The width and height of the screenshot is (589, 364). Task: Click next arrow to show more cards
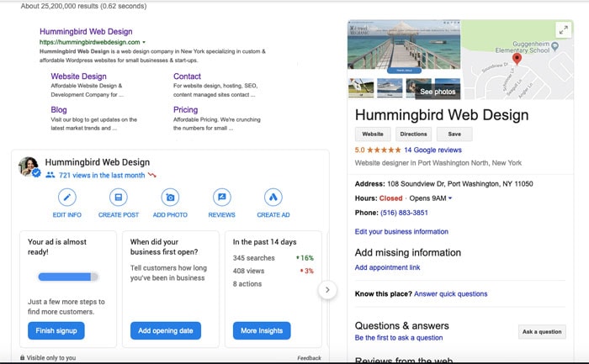[x=327, y=290]
